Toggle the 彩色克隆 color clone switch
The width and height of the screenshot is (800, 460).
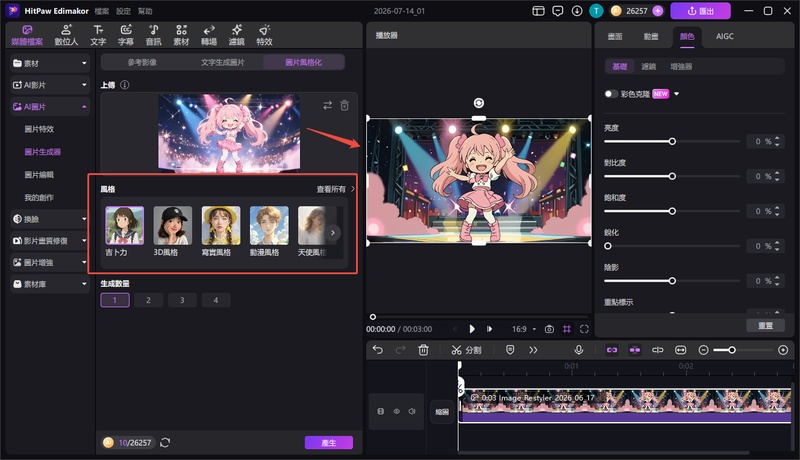tap(611, 94)
